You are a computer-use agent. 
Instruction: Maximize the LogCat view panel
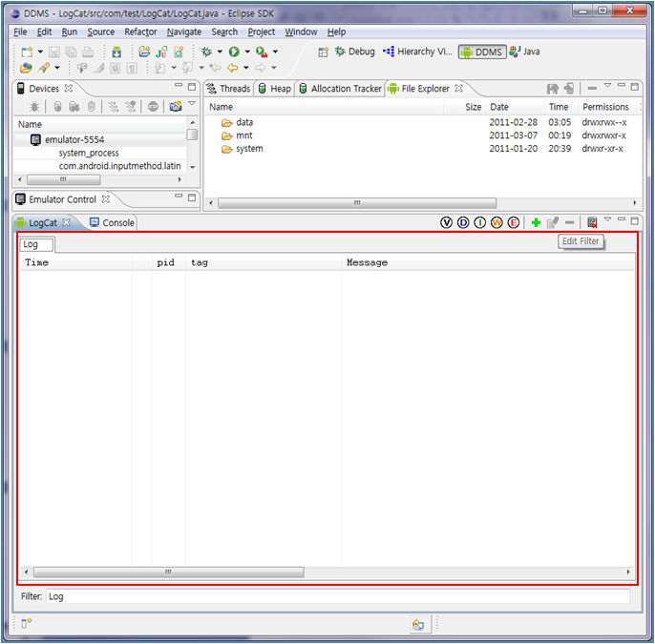pyautogui.click(x=635, y=220)
